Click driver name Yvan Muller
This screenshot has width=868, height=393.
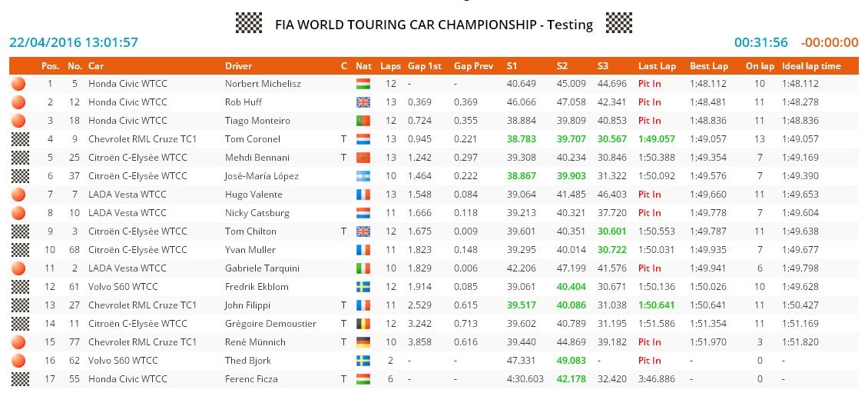pos(250,250)
